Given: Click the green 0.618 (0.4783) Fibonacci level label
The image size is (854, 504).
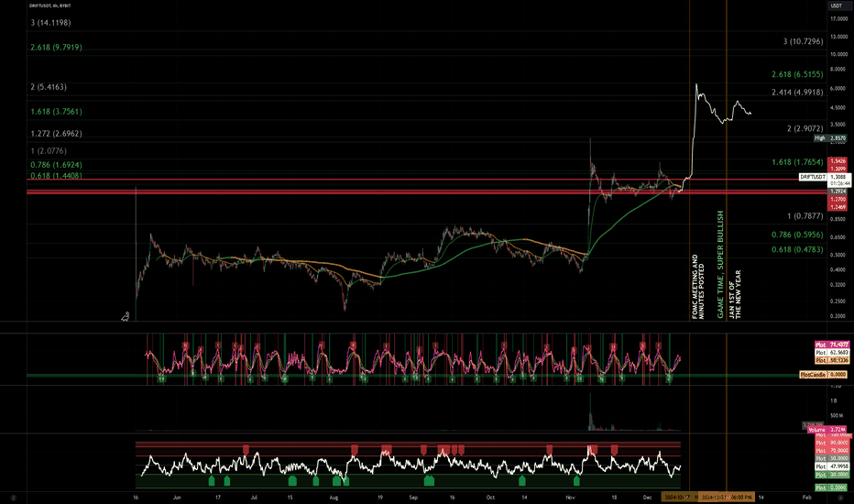Looking at the screenshot, I should 797,249.
